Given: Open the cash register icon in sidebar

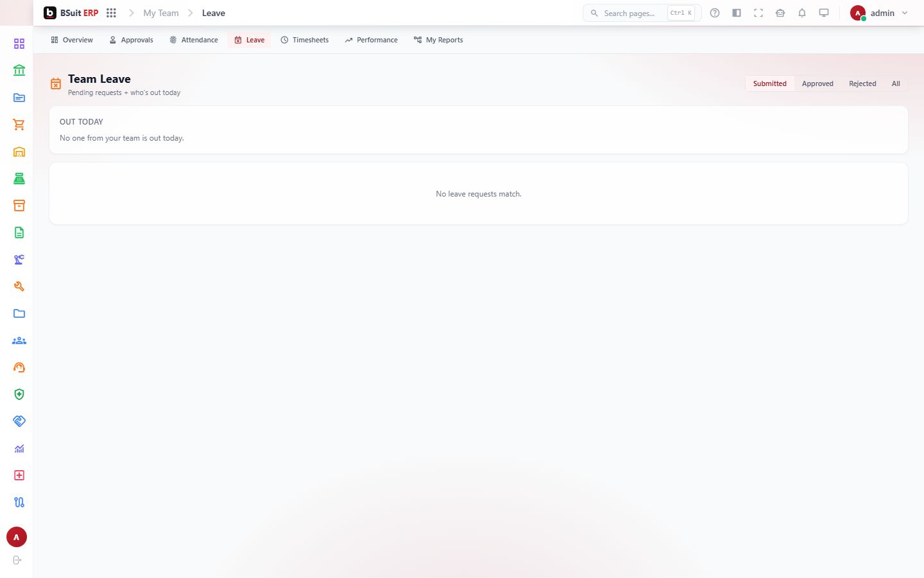Looking at the screenshot, I should pos(19,179).
